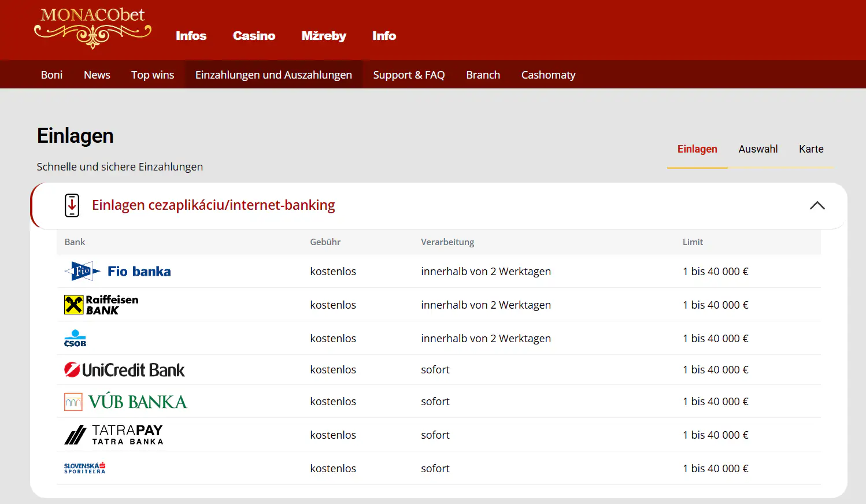Click 'sofort' in the UniCredit Bank row

click(435, 370)
